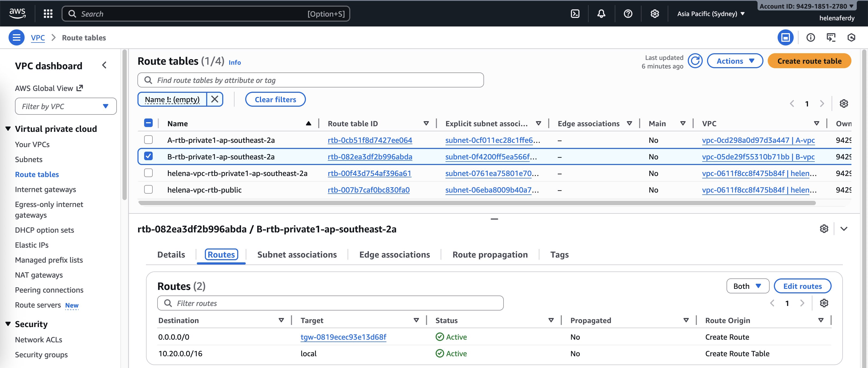This screenshot has height=368, width=868.
Task: Click the help question mark icon
Action: [628, 14]
